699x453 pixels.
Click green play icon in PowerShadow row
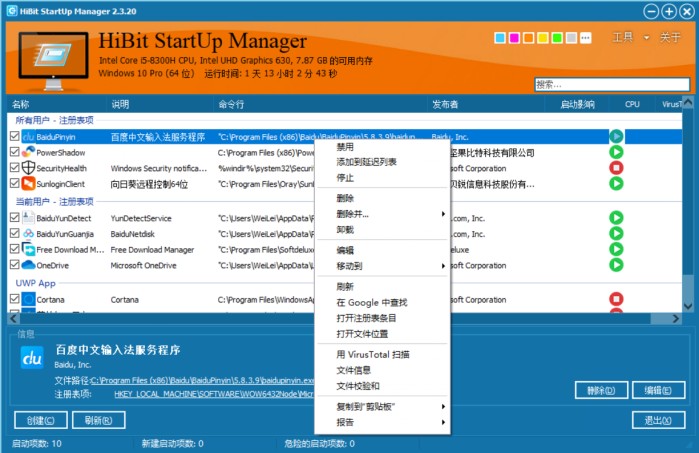tap(616, 152)
